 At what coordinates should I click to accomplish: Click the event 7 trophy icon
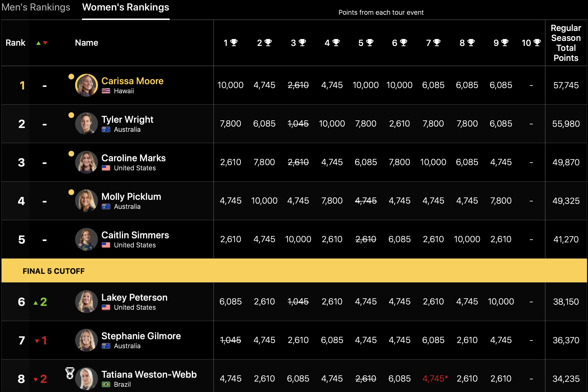(x=437, y=43)
